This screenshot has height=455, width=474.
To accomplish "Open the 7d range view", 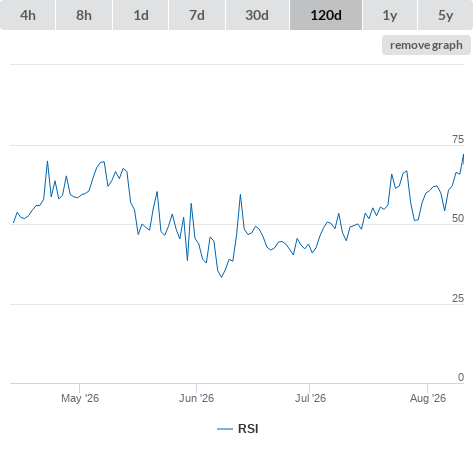I will point(197,15).
